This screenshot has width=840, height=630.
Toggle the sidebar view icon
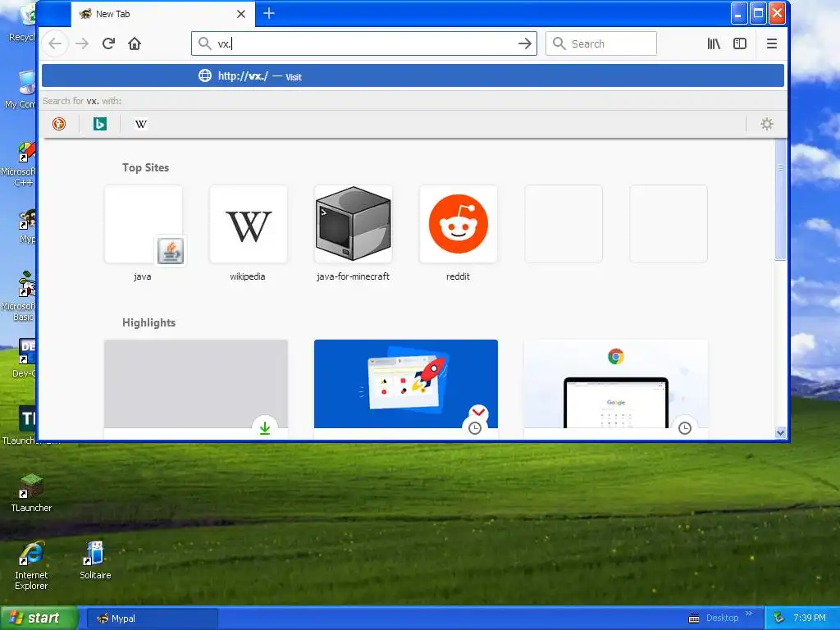(x=740, y=43)
